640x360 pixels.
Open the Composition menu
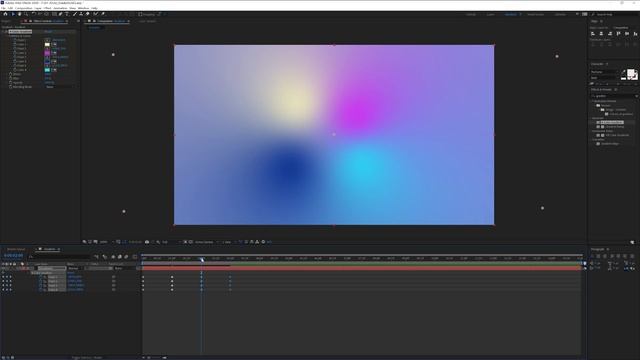click(x=23, y=8)
